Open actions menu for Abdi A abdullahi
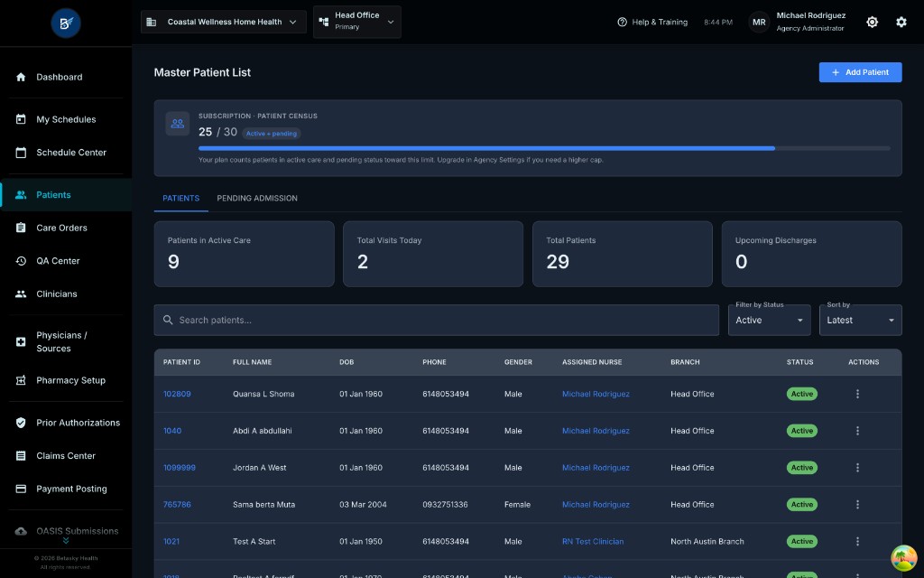This screenshot has height=578, width=924. pyautogui.click(x=857, y=431)
